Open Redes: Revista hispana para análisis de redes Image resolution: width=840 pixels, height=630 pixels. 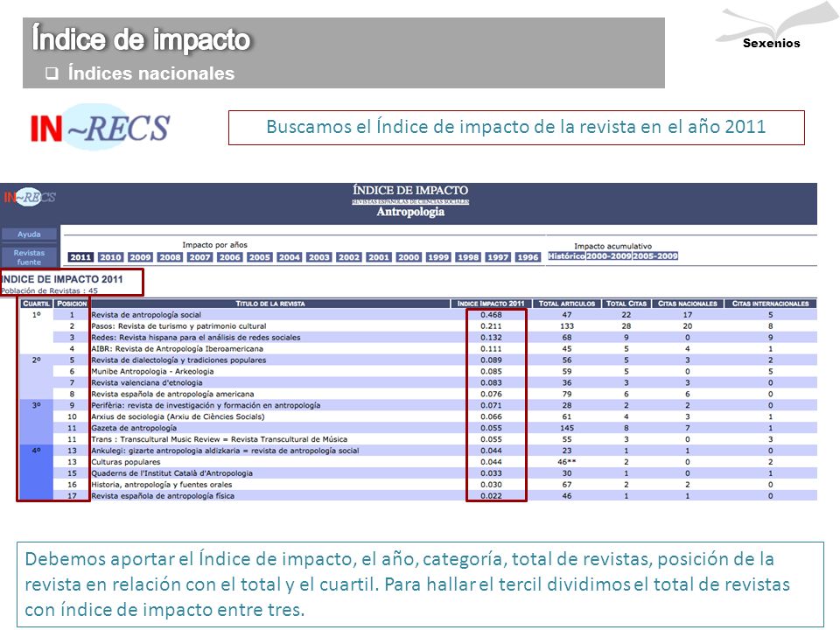[x=195, y=338]
